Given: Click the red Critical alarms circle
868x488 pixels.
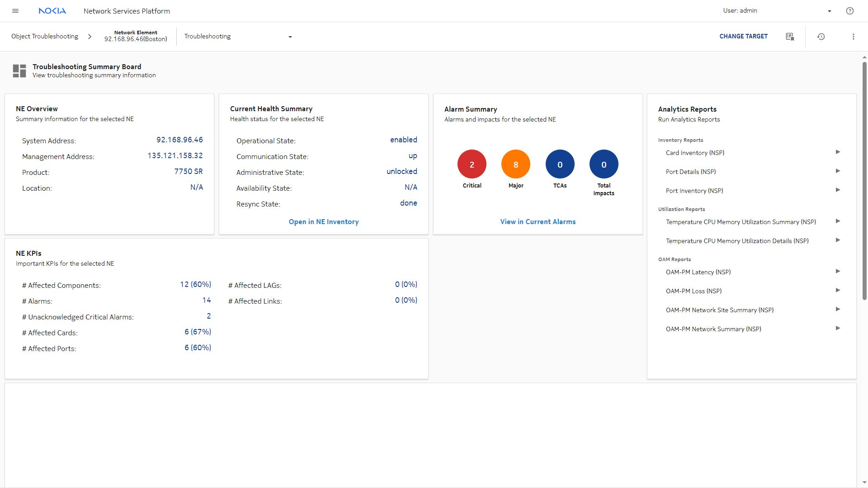Looking at the screenshot, I should point(472,164).
